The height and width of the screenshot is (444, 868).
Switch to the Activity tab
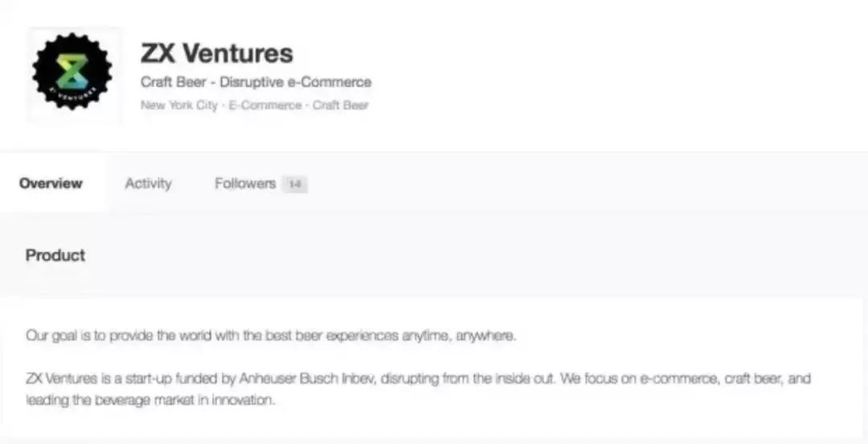click(x=148, y=183)
